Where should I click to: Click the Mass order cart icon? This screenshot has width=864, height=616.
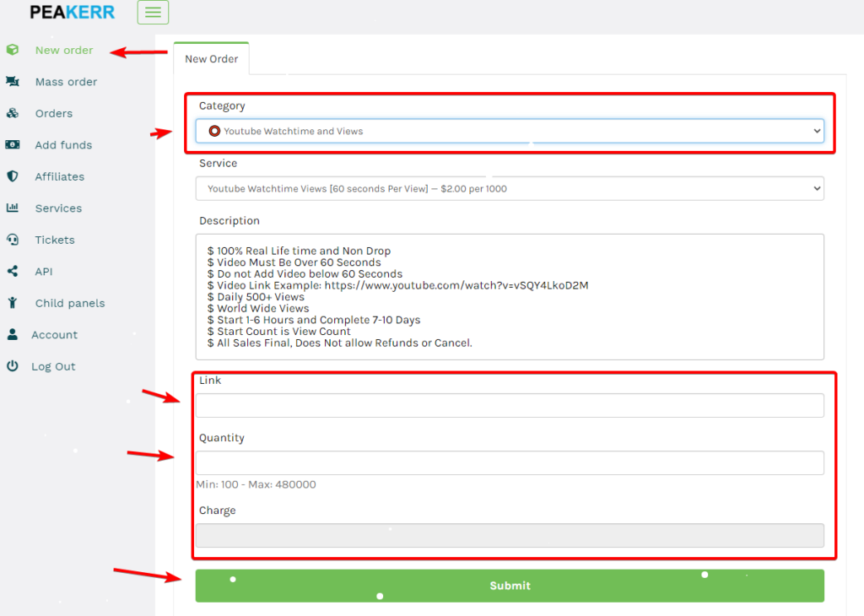tap(13, 82)
